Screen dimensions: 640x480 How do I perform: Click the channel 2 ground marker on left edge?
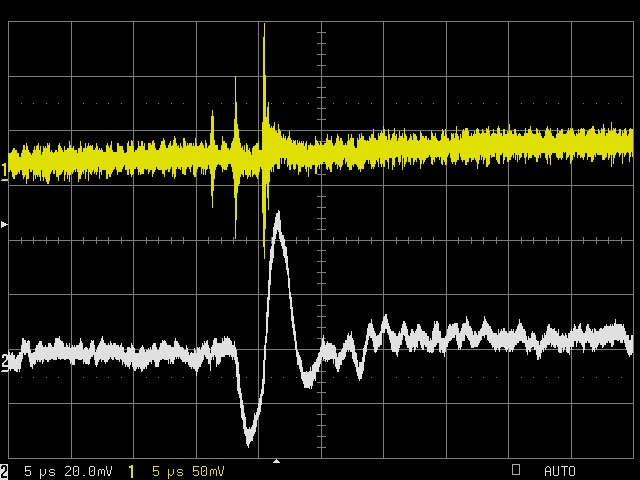[x=4, y=363]
